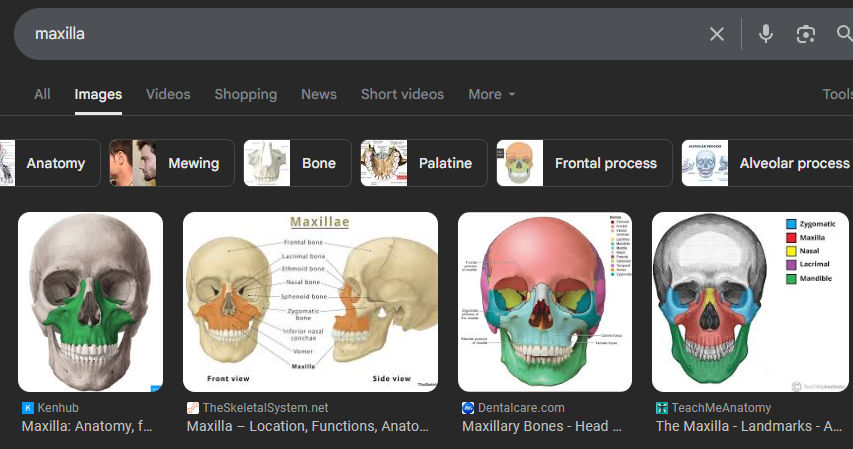Open the Maxillae front and side view image
The height and width of the screenshot is (449, 853).
click(x=310, y=302)
